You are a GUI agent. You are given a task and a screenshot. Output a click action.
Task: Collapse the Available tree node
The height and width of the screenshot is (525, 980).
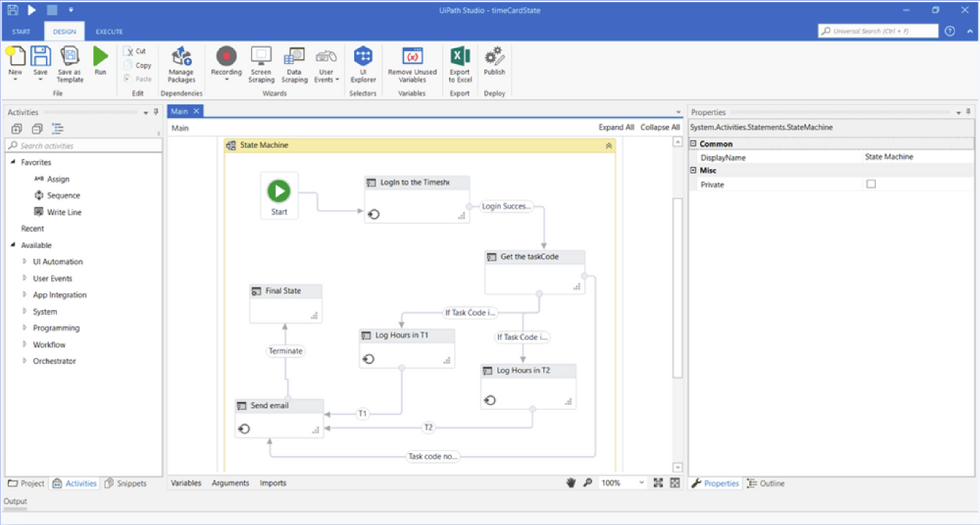pos(13,245)
